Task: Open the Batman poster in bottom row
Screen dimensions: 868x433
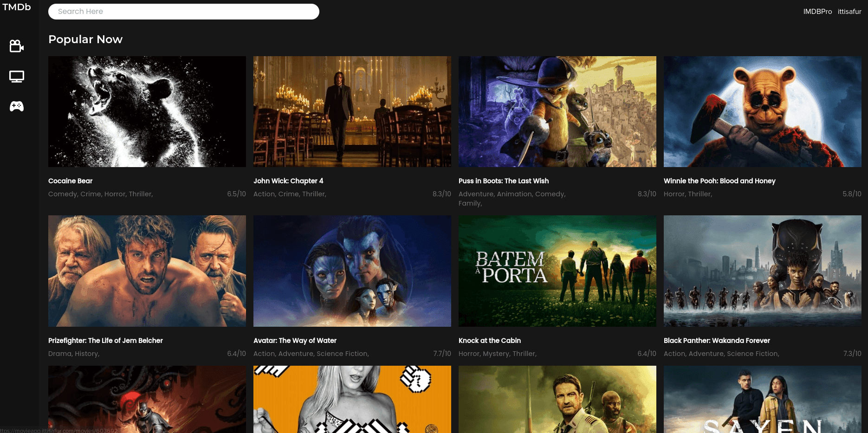Action: pyautogui.click(x=147, y=399)
